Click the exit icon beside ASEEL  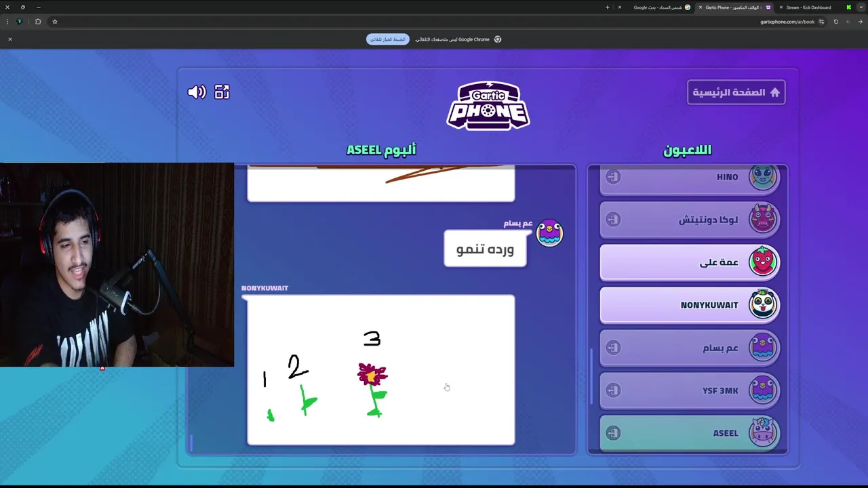pyautogui.click(x=613, y=433)
